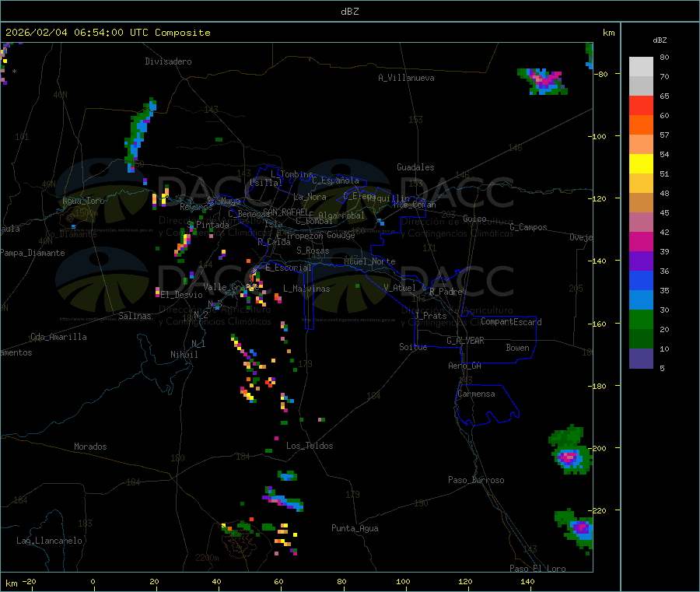Select the '-20' km tick on bottom axis
The width and height of the screenshot is (700, 592).
point(30,581)
